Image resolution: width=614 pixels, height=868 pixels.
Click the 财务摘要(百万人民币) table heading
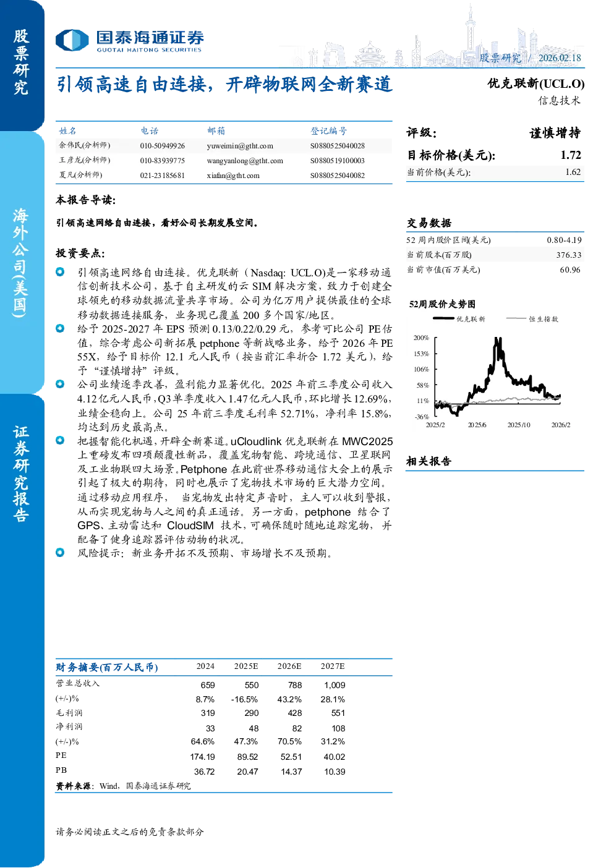[x=107, y=667]
